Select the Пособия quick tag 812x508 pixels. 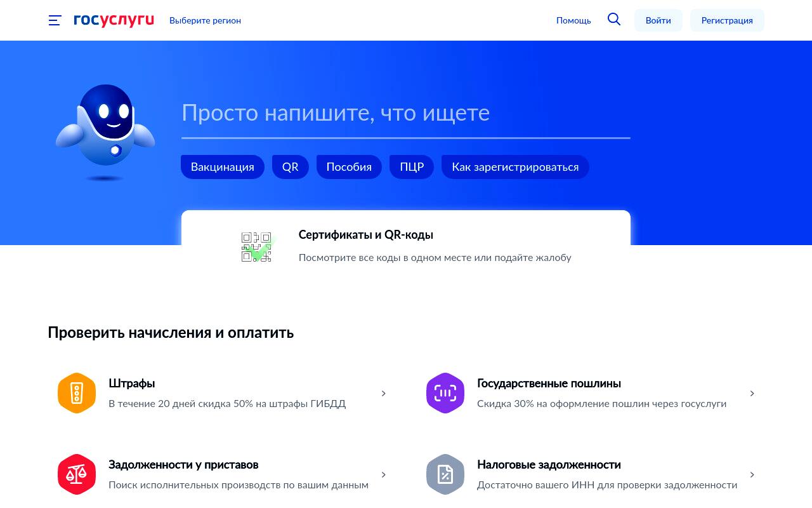(349, 167)
